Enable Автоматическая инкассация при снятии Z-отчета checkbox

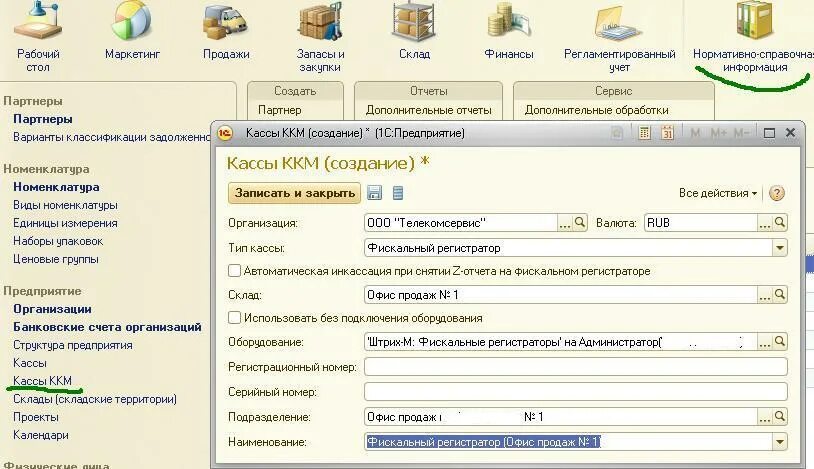[x=234, y=271]
